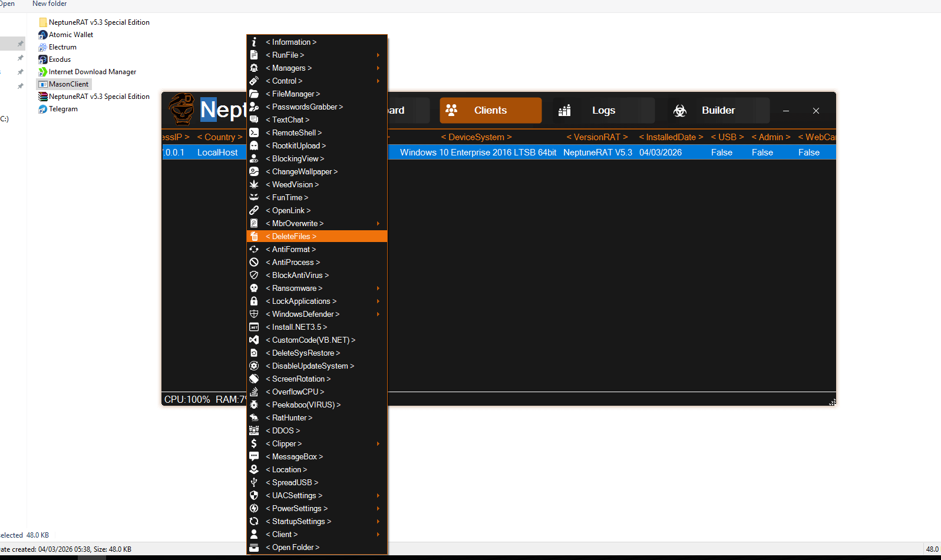Click the Location pin icon
This screenshot has width=941, height=560.
click(254, 469)
